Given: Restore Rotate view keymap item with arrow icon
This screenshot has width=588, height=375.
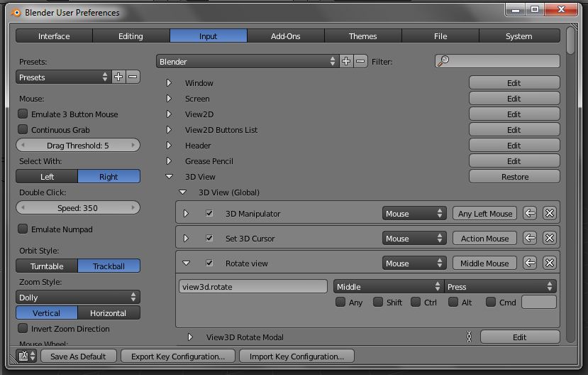Looking at the screenshot, I should coord(530,263).
